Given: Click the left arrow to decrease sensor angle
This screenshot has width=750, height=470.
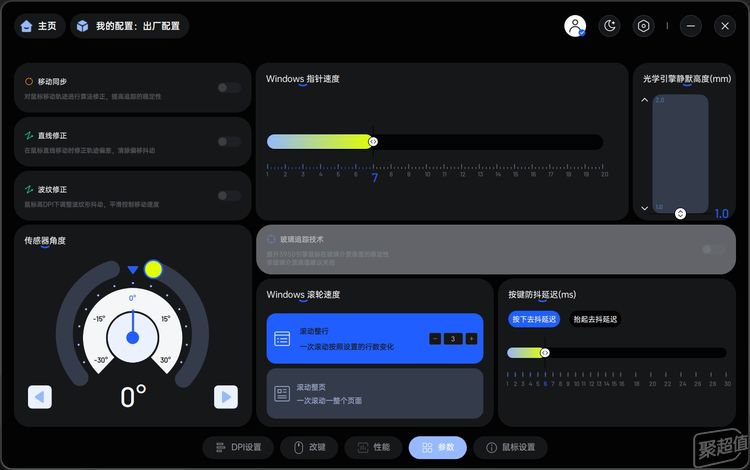Looking at the screenshot, I should coord(40,397).
